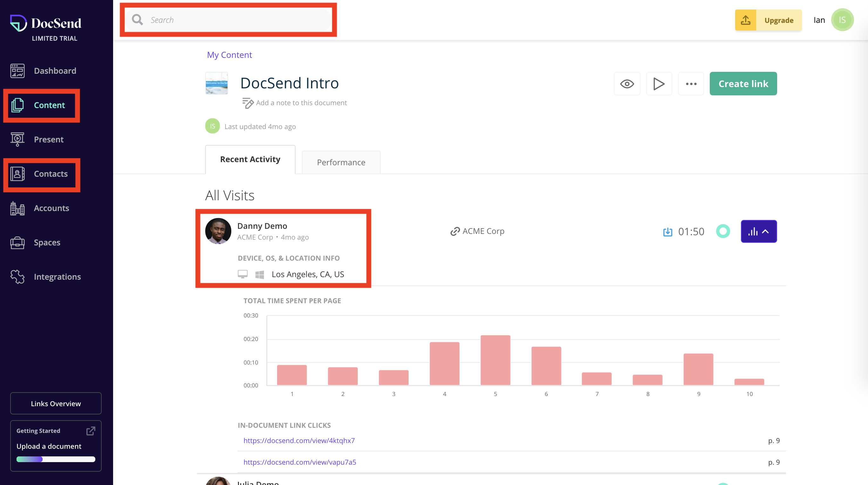Click the Upgrade button

pyautogui.click(x=779, y=20)
